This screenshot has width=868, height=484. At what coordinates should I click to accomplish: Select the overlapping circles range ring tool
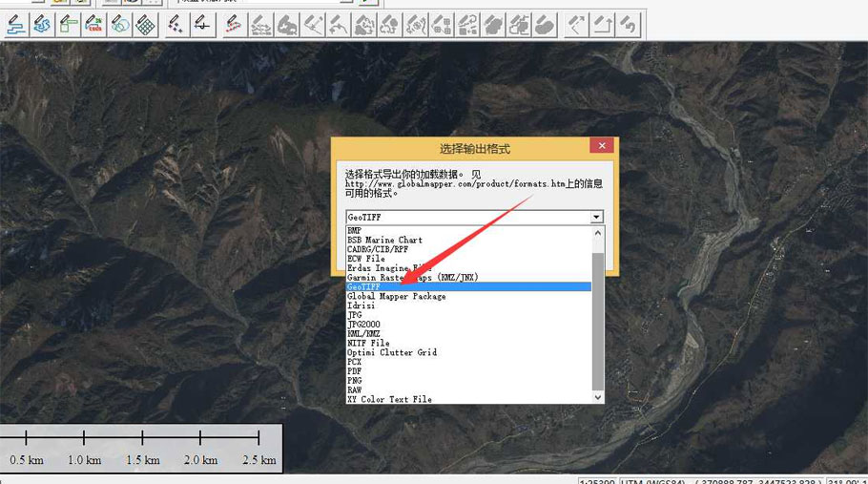pos(120,25)
